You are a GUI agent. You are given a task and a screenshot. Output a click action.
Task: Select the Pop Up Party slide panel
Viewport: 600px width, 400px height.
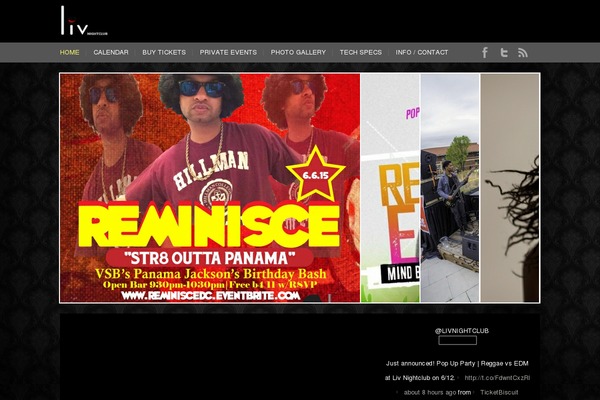coord(390,188)
